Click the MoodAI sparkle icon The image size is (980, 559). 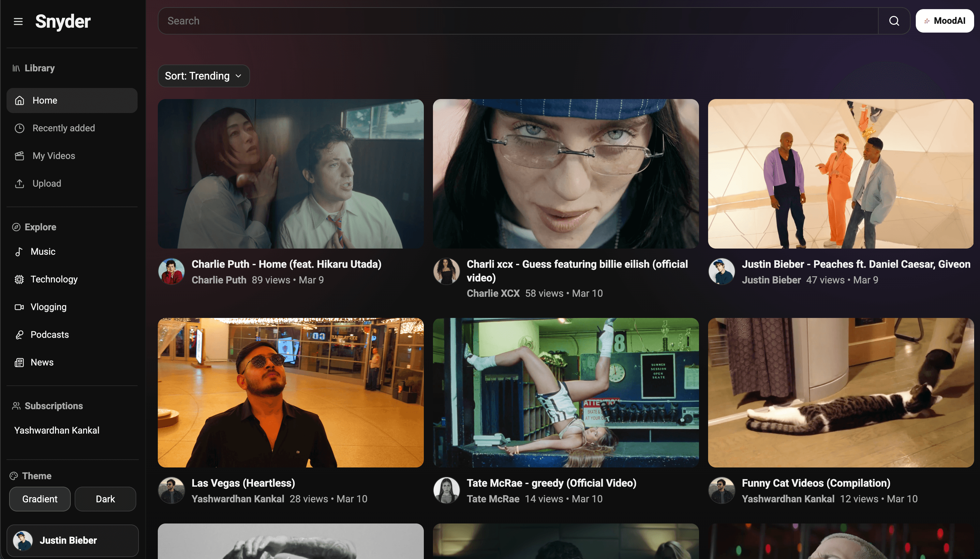927,21
